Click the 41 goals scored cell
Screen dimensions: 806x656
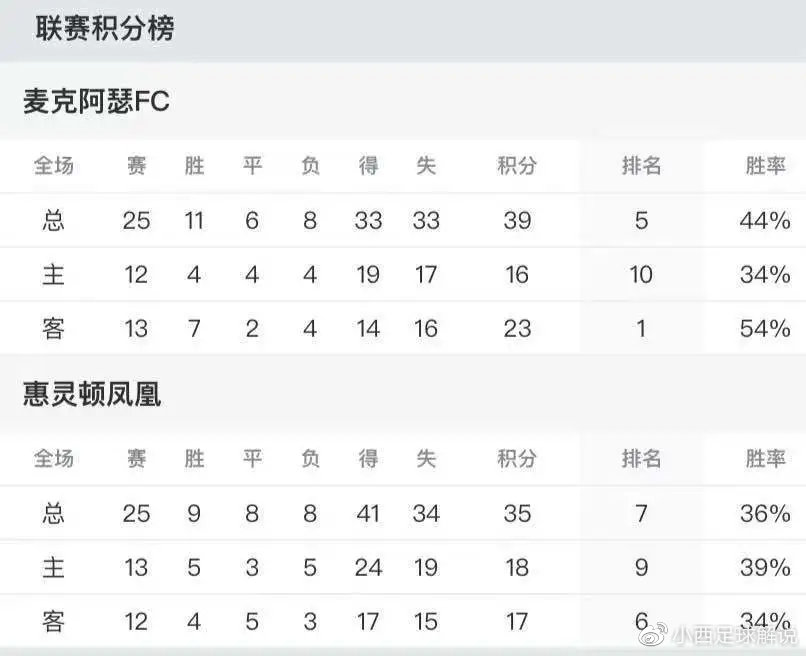[368, 514]
